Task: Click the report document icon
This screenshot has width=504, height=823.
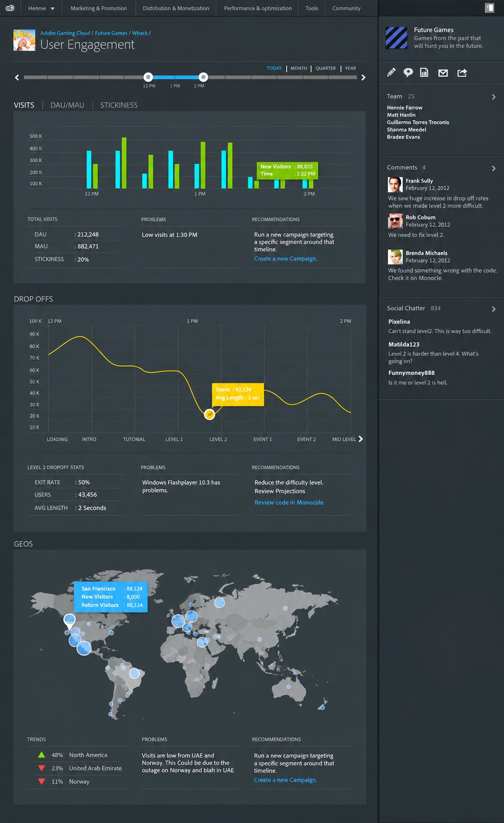Action: click(424, 72)
